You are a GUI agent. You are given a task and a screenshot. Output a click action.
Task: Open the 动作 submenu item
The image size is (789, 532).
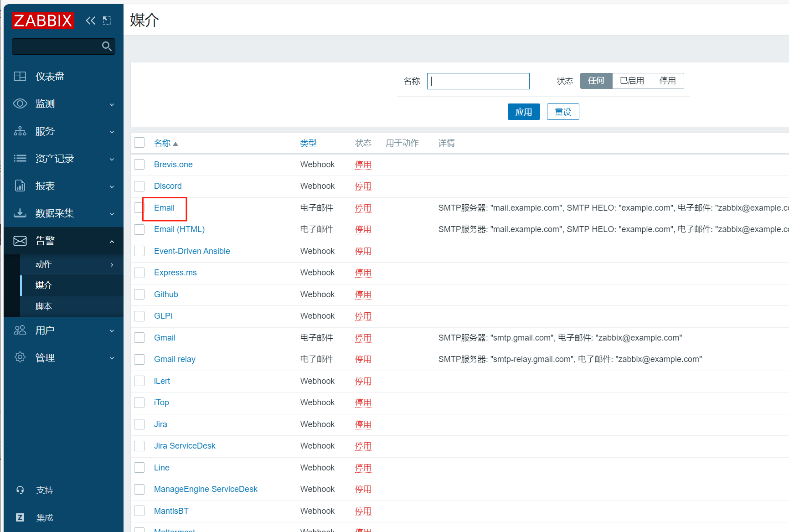(72, 264)
